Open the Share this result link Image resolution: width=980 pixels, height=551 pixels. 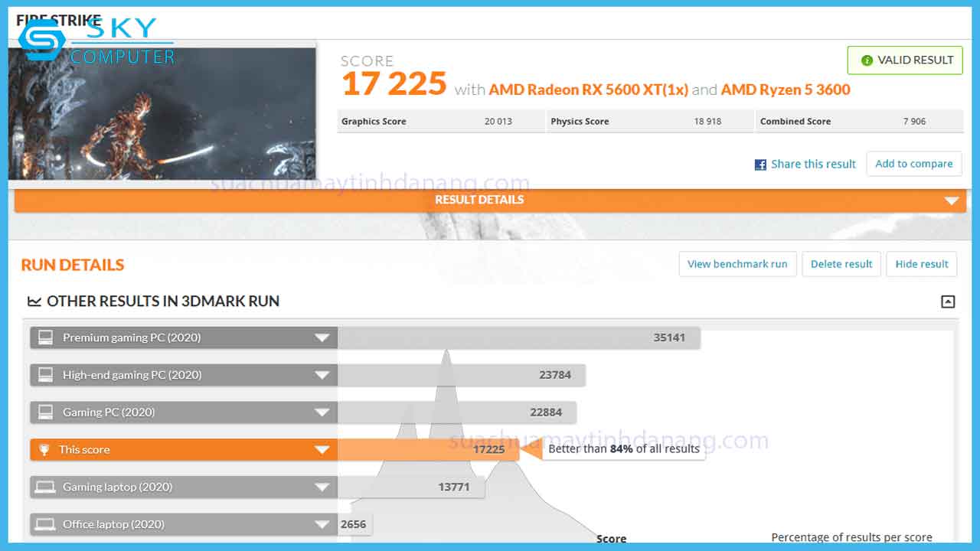tap(813, 164)
